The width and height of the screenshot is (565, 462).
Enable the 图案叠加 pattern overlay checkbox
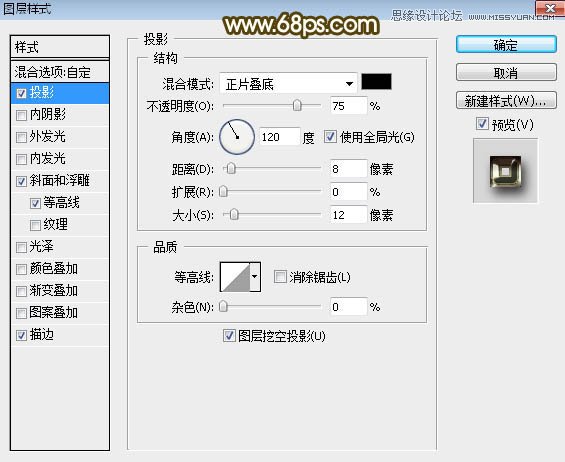pos(21,313)
